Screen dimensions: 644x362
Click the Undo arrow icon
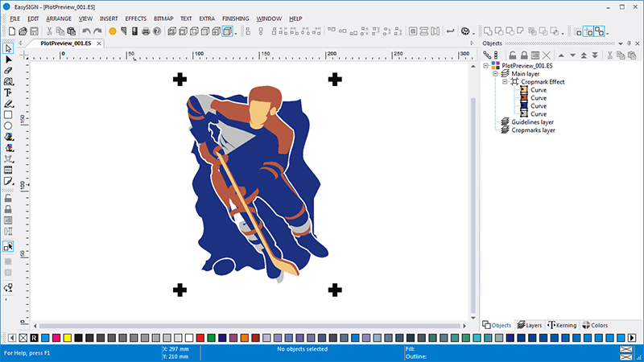[86, 31]
